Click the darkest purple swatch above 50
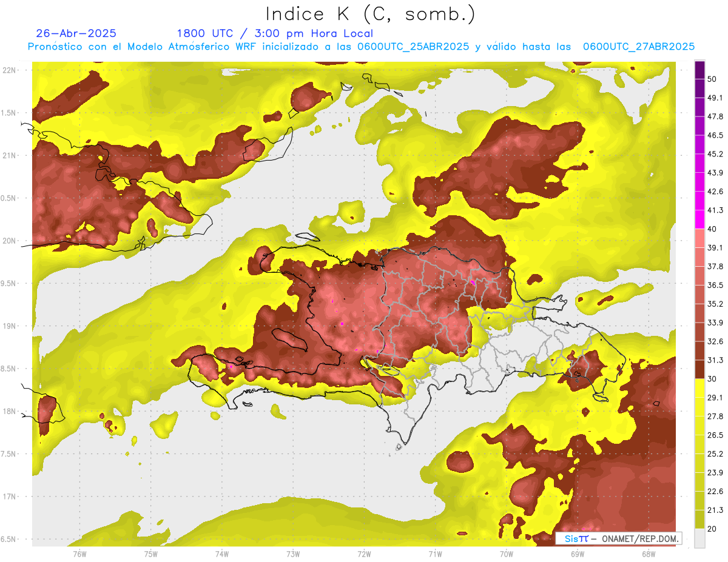Screen dimensions: 728x562 click(x=699, y=69)
